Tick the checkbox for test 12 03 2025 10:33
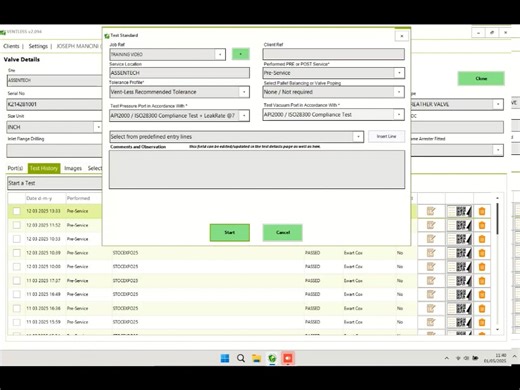Image resolution: width=520 pixels, height=390 pixels. [17, 239]
